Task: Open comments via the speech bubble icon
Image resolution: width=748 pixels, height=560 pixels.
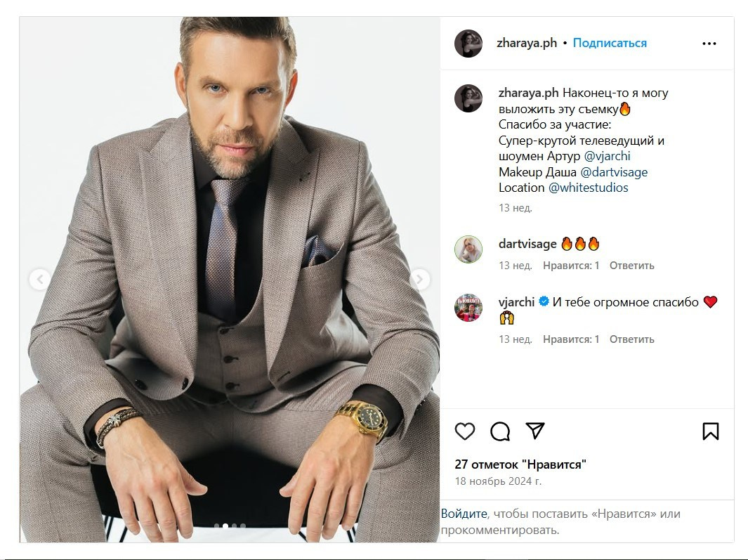Action: 500,431
